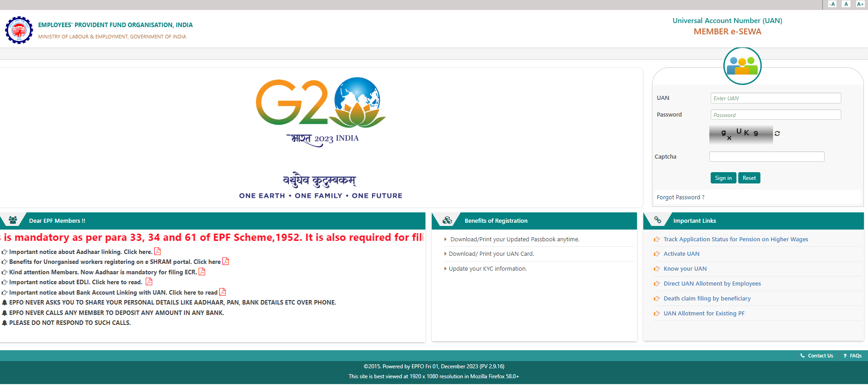Increase font size with A+ button
The height and width of the screenshot is (385, 868).
pyautogui.click(x=860, y=4)
